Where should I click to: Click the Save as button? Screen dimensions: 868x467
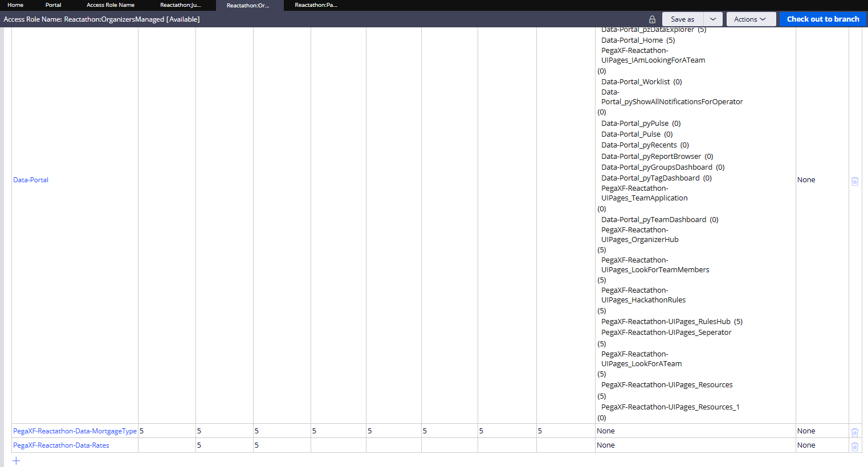[683, 19]
